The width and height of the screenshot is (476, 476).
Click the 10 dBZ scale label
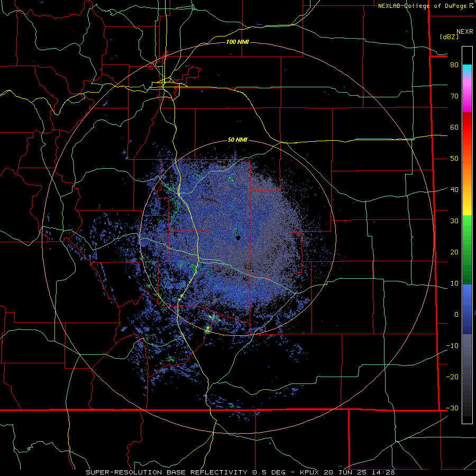click(454, 283)
